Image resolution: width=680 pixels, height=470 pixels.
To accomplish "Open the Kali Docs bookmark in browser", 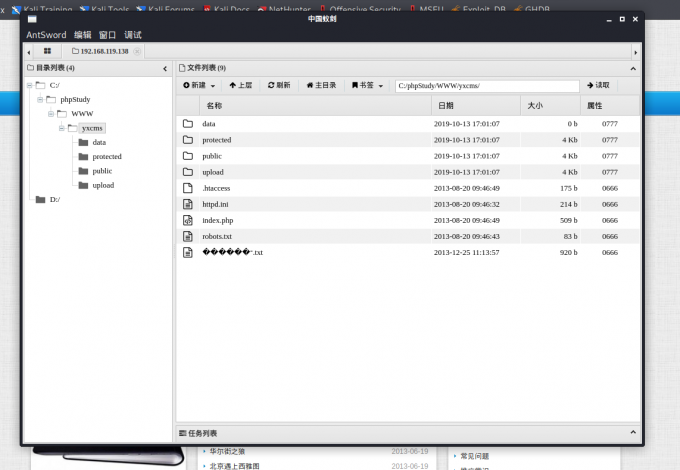I will (226, 9).
